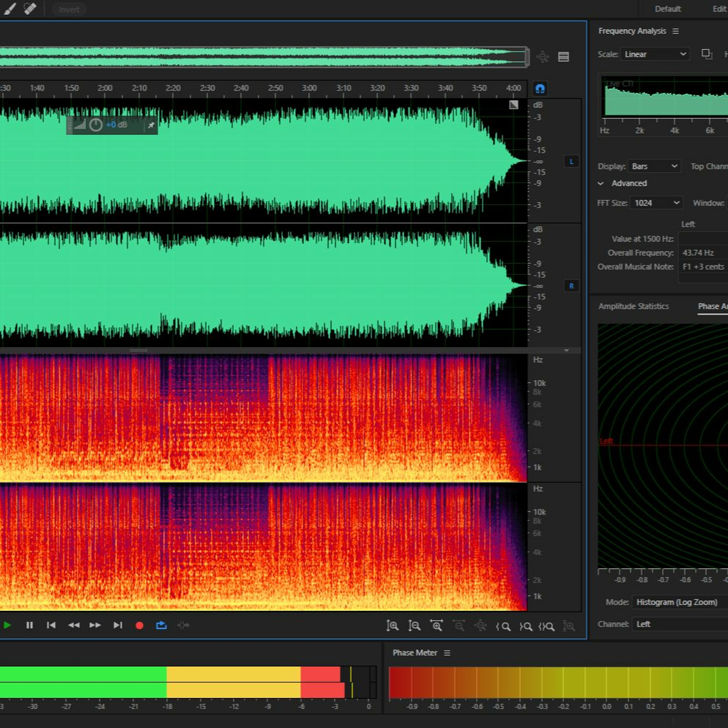Pin the HUD volume overlay
Viewport: 728px width, 728px height.
pyautogui.click(x=151, y=125)
